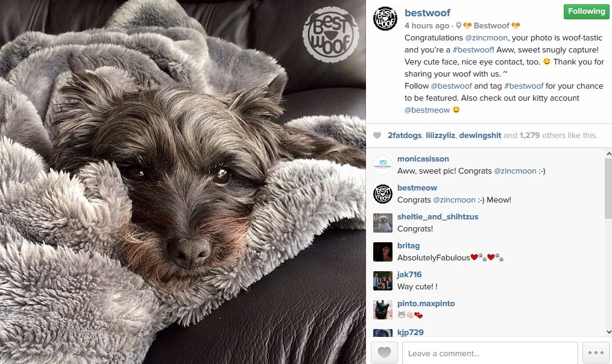Open the three-dots more options button
Image resolution: width=612 pixels, height=364 pixels.
596,353
